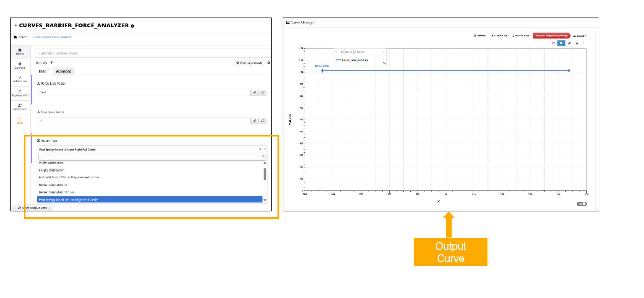Click the zoom magnifier tool in chart toolbar
644x298 pixels.
[x=561, y=43]
